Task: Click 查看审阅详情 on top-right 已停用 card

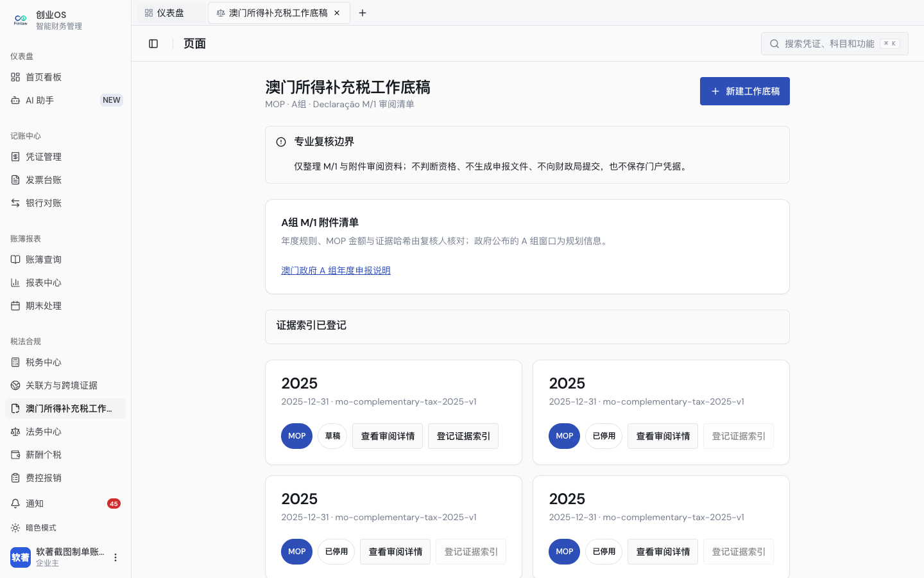Action: [663, 436]
